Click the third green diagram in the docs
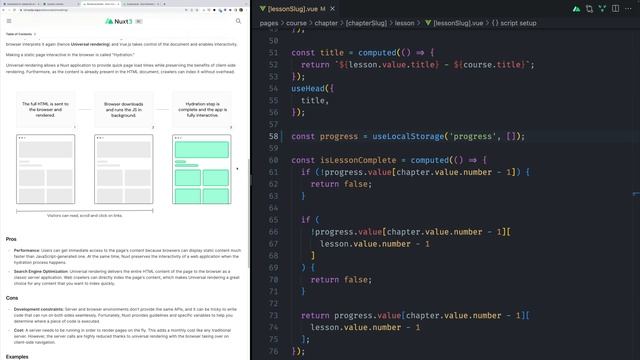Screen dimensions: 640x360 202,169
